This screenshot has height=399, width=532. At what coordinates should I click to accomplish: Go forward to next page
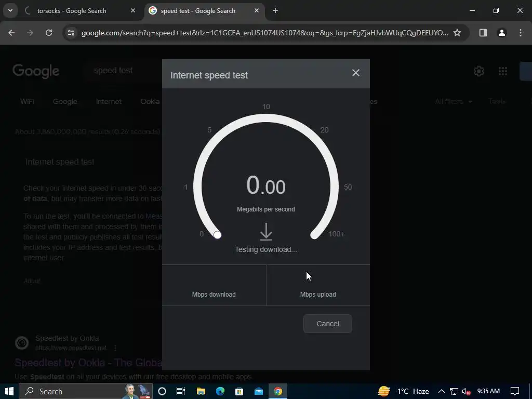click(30, 33)
